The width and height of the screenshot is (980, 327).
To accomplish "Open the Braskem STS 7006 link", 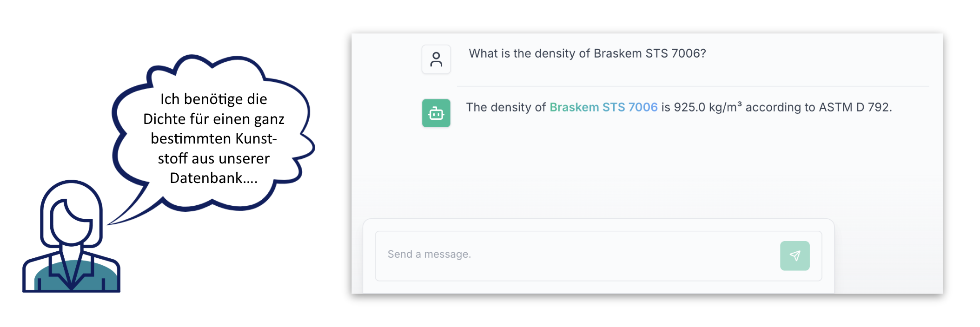I will pos(603,107).
